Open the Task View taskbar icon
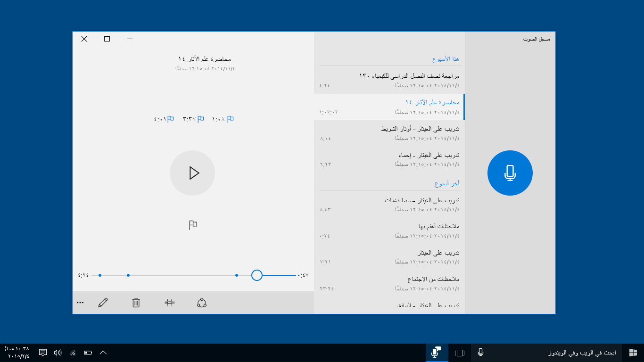 460,353
